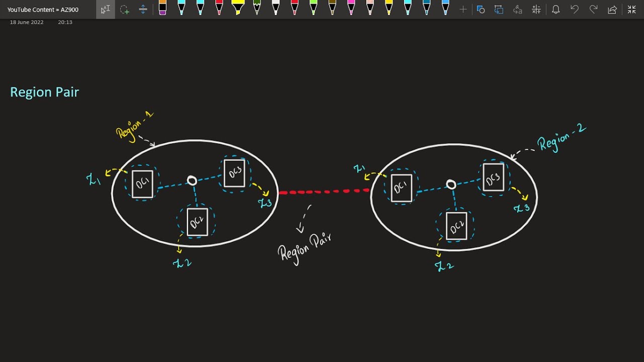Image resolution: width=644 pixels, height=362 pixels.
Task: Open YouTube Content » AZ900 breadcrumb
Action: [43, 10]
